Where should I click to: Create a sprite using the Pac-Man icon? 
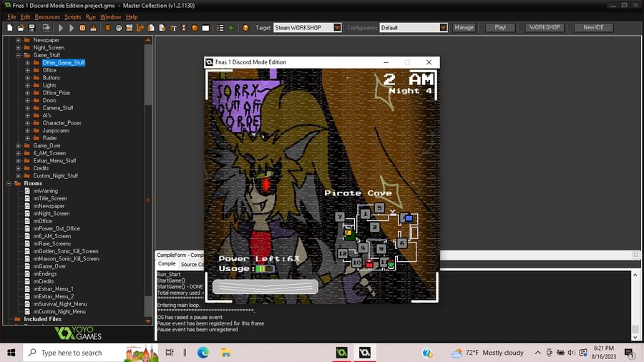click(x=107, y=28)
